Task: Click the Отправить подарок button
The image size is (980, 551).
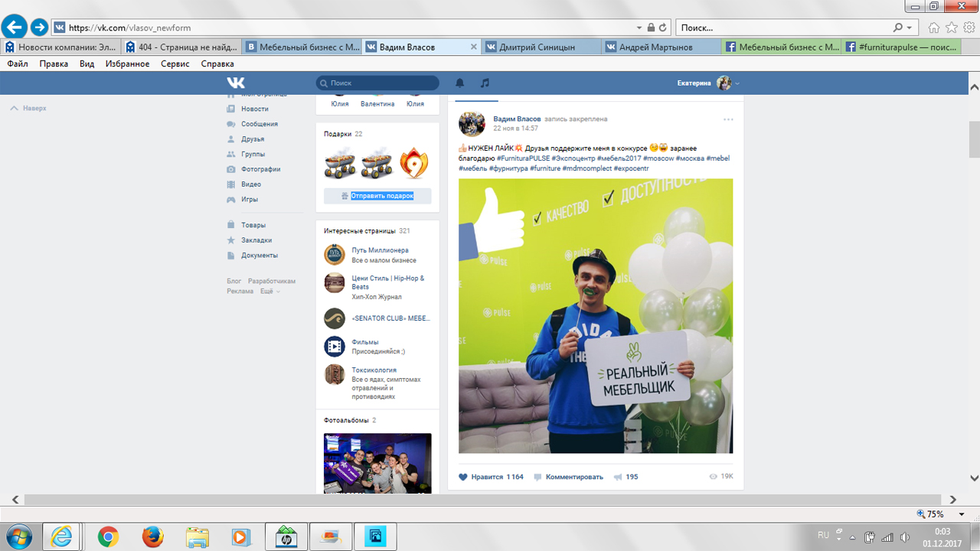Action: [x=377, y=196]
